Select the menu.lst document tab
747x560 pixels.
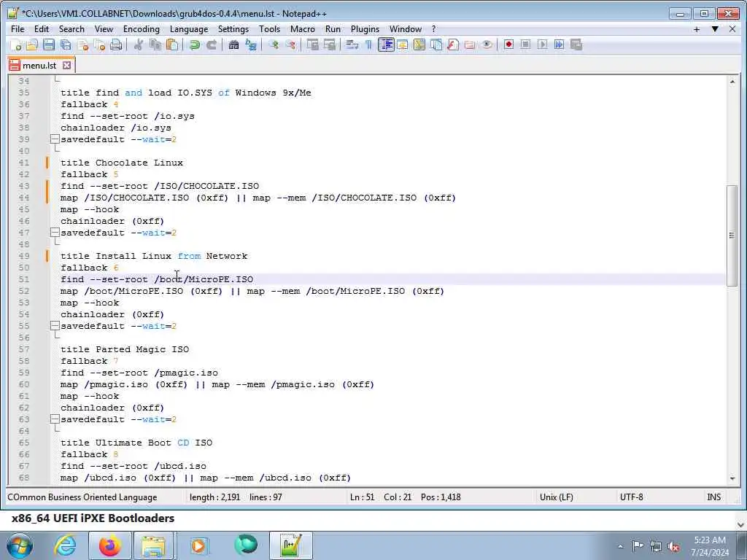click(39, 65)
